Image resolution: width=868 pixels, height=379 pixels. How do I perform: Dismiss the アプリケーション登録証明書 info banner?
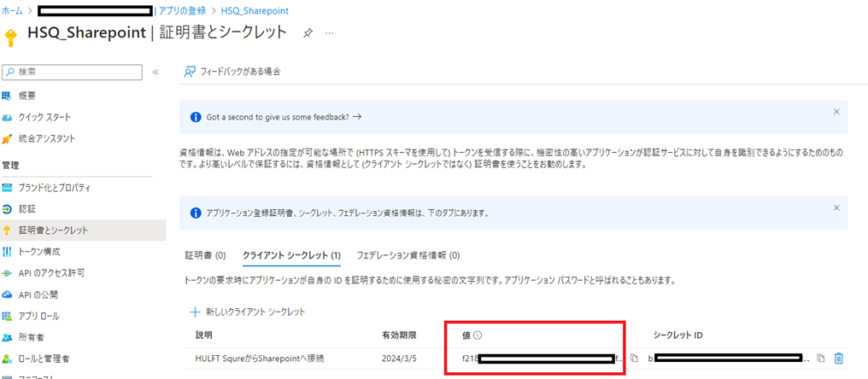[x=836, y=207]
